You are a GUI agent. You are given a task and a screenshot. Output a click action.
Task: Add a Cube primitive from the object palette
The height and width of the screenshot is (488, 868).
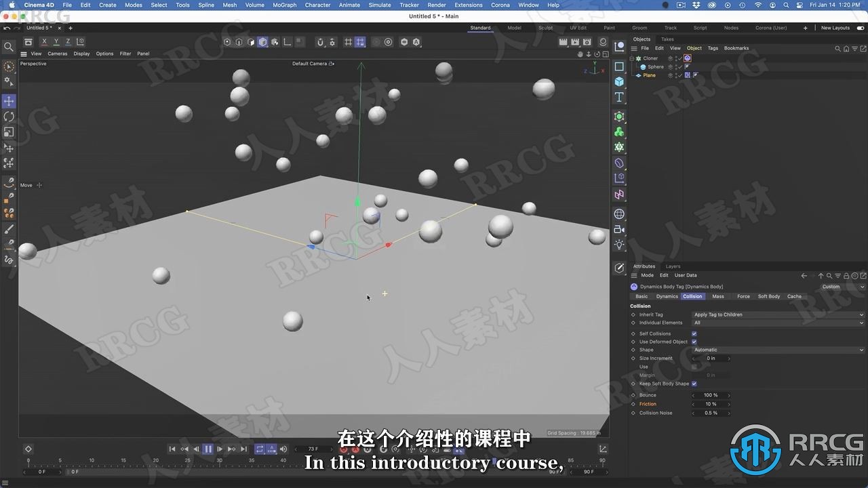[619, 81]
